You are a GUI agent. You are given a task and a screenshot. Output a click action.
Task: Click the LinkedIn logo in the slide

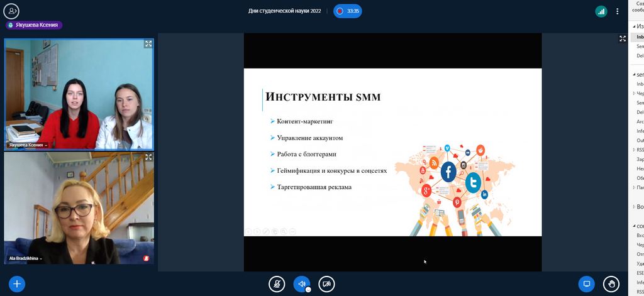click(x=484, y=194)
